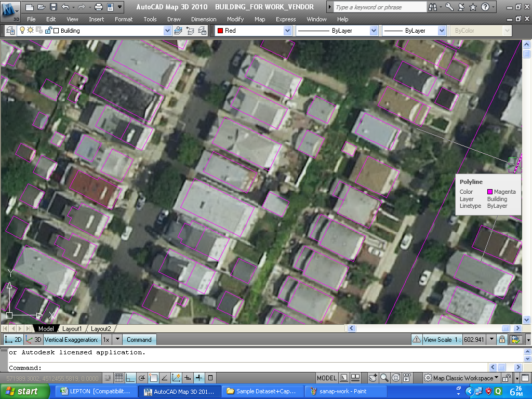532x399 pixels.
Task: Open the vertical exaggeration 1x dropdown arrow
Action: (117, 339)
